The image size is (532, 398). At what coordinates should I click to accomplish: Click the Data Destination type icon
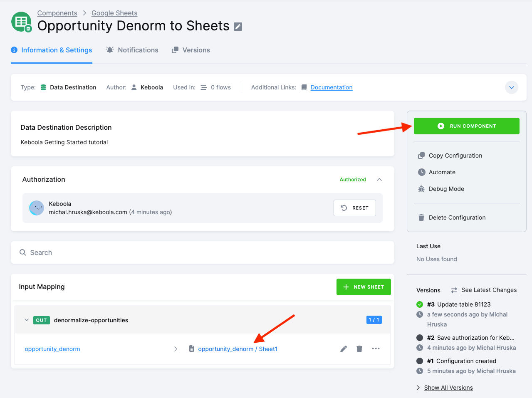click(x=43, y=87)
